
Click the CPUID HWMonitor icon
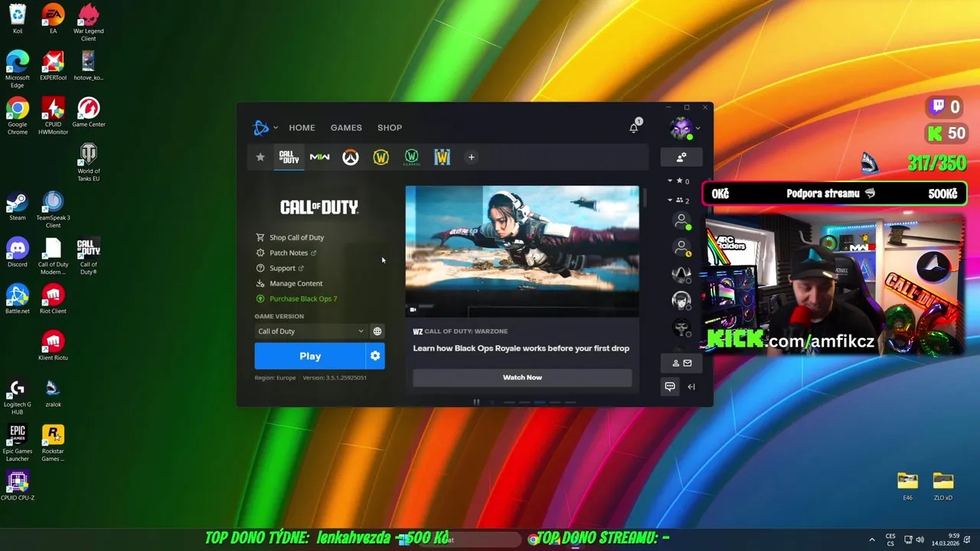53,116
